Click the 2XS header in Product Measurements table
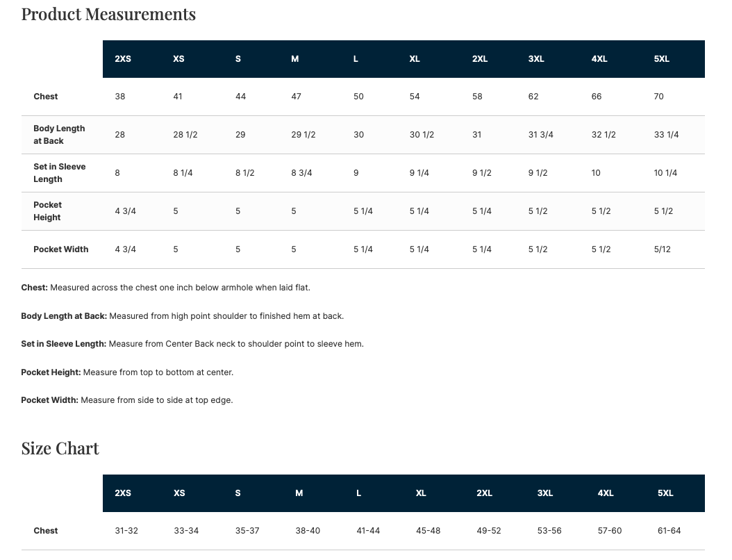 coord(123,59)
